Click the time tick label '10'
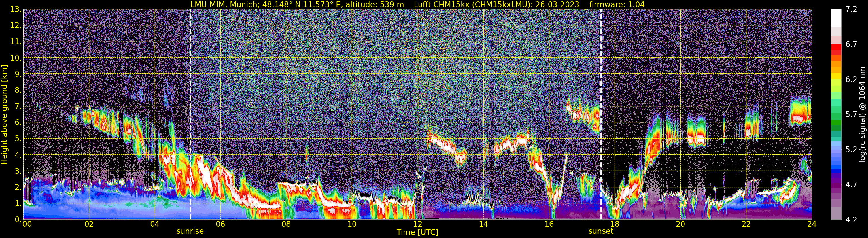The height and width of the screenshot is (238, 868). [351, 224]
